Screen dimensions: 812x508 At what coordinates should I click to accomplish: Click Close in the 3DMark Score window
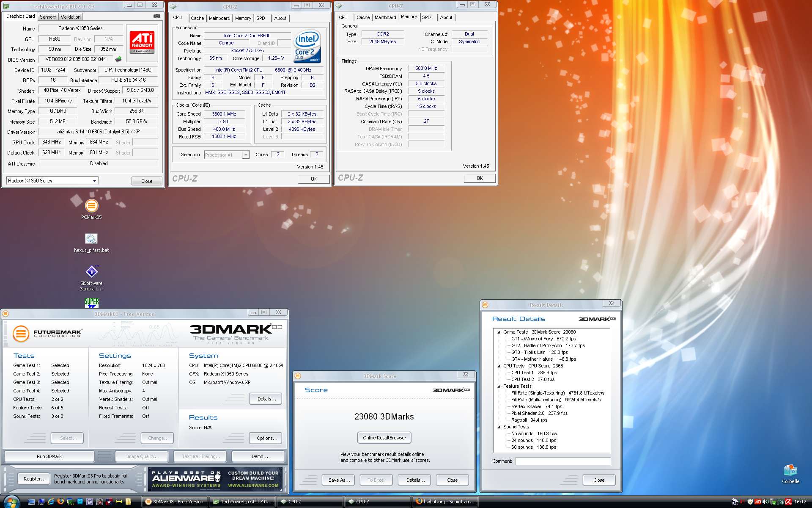(x=452, y=480)
